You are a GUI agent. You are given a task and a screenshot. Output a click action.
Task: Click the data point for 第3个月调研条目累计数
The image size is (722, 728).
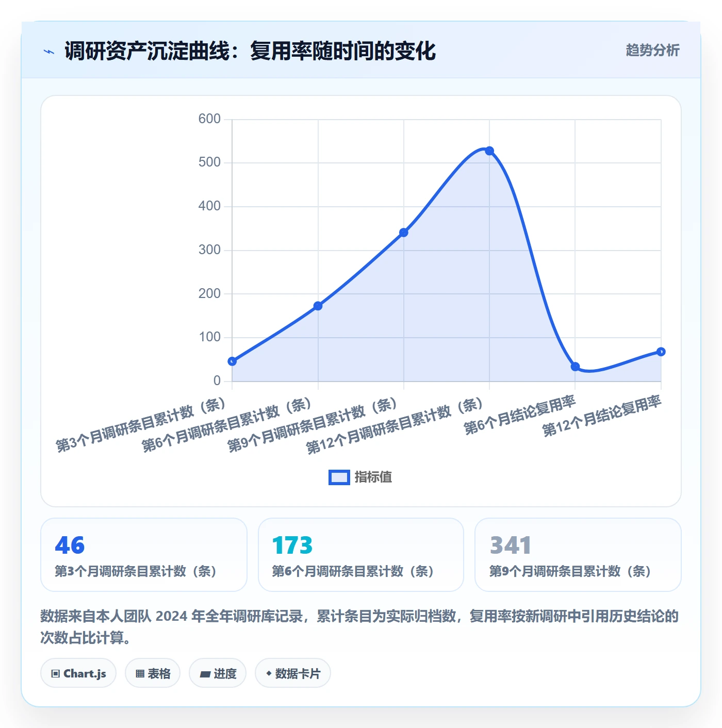[232, 361]
